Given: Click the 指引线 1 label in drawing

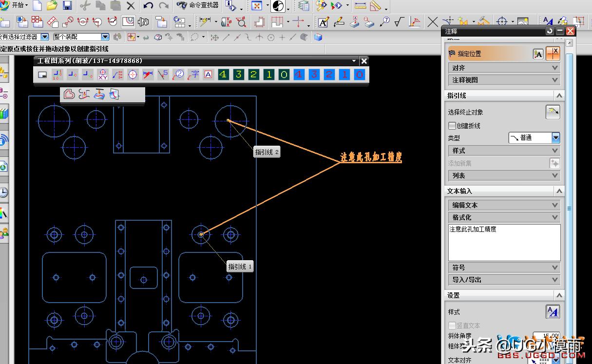Looking at the screenshot, I should tap(240, 267).
